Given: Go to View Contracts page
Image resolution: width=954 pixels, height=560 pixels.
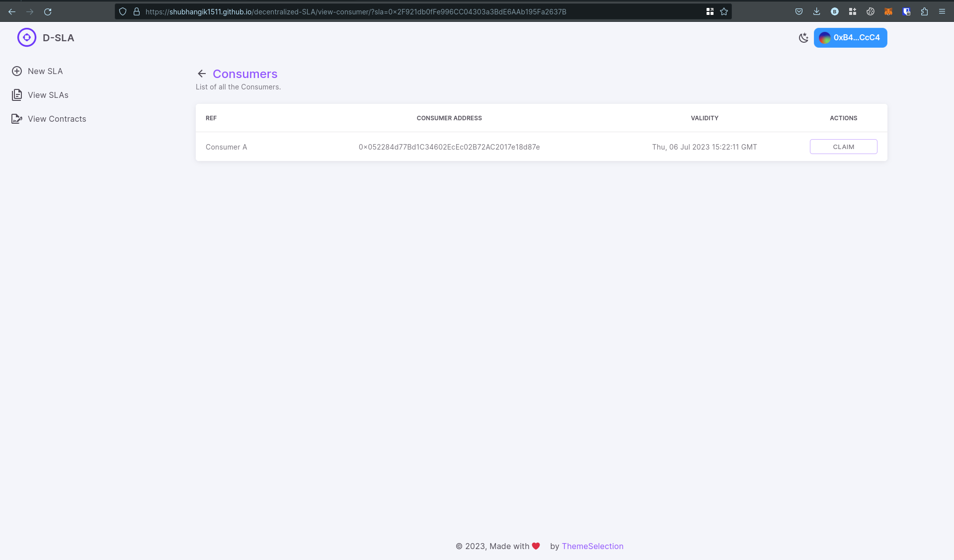Looking at the screenshot, I should click(x=57, y=119).
